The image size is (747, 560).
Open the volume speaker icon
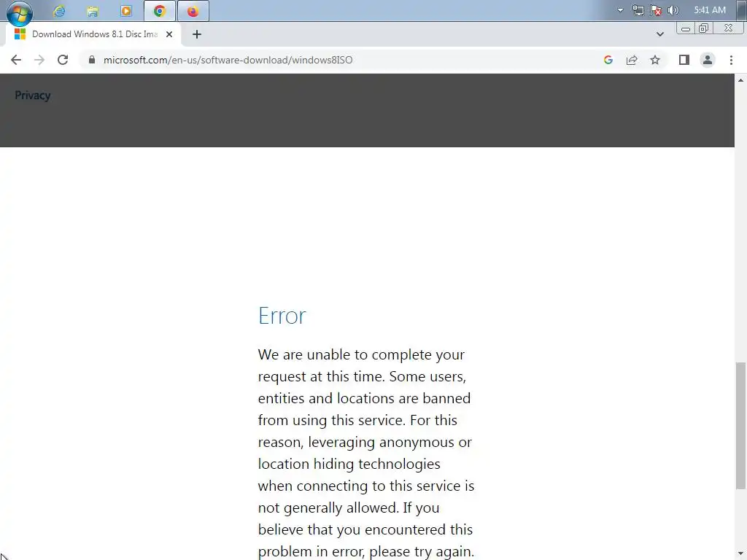(673, 10)
